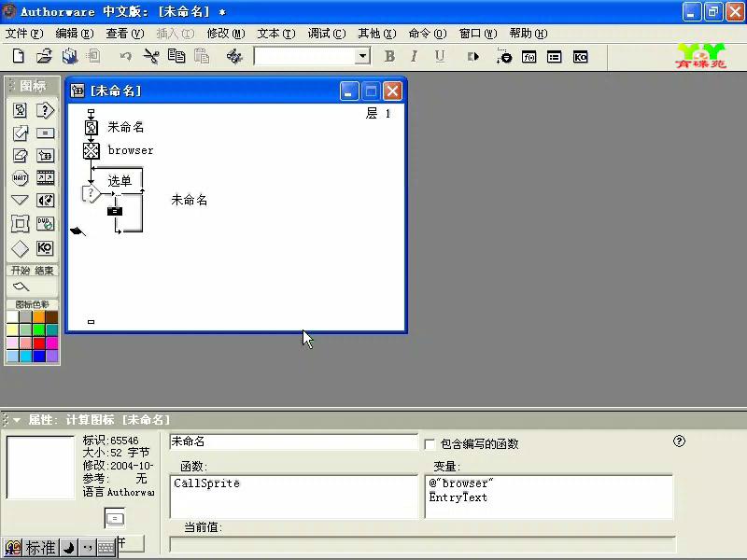
Task: Select the Digital Movie icon in palette
Action: click(45, 177)
